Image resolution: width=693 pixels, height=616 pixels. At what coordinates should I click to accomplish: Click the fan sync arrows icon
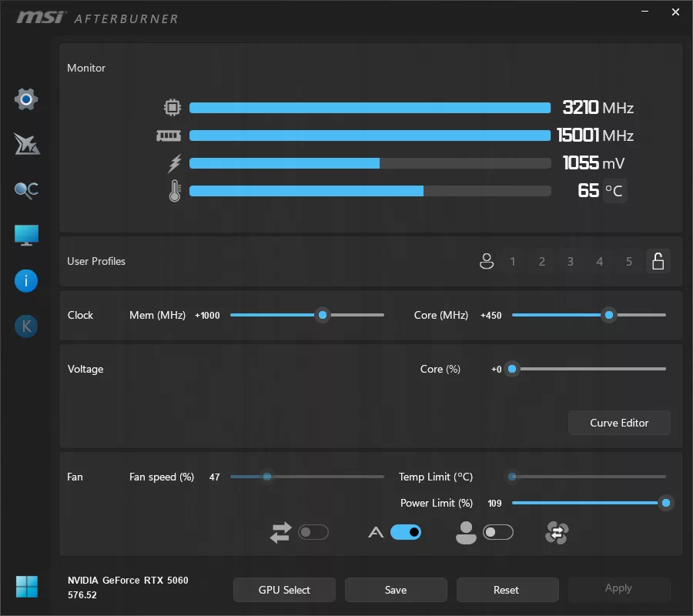pyautogui.click(x=280, y=533)
